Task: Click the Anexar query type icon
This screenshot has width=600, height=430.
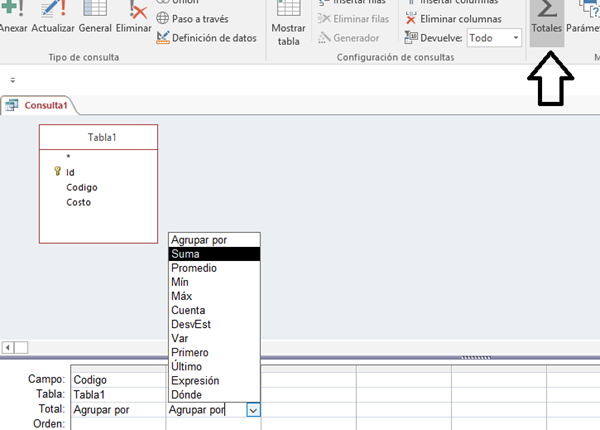Action: [x=13, y=18]
